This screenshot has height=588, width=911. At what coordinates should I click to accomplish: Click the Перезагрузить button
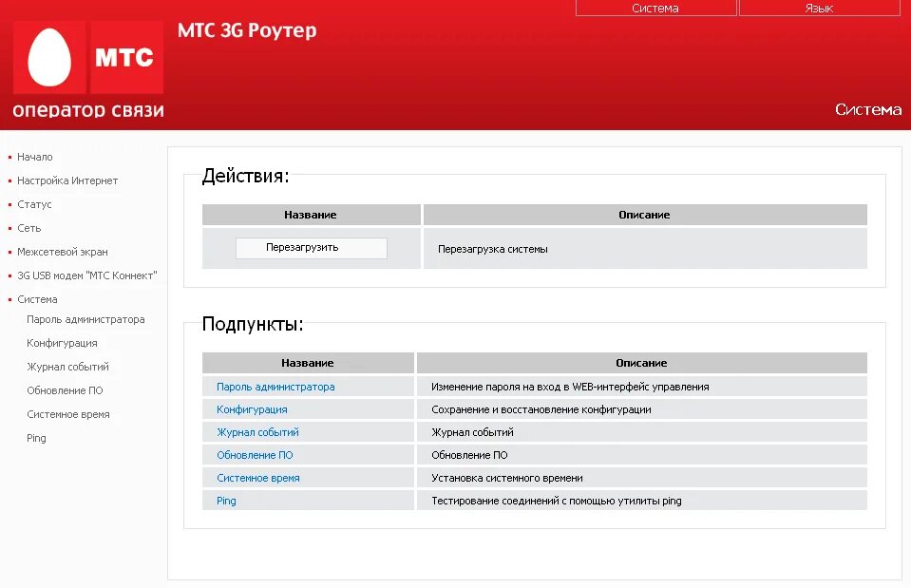point(312,248)
